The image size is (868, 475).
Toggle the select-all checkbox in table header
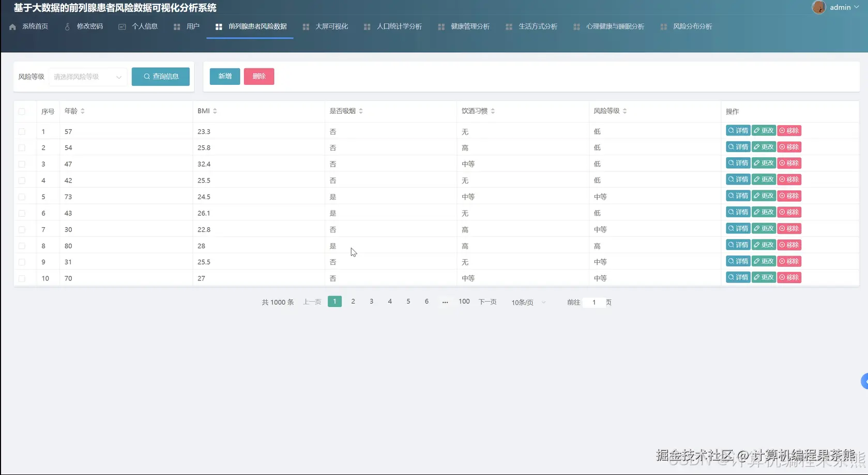coord(22,111)
